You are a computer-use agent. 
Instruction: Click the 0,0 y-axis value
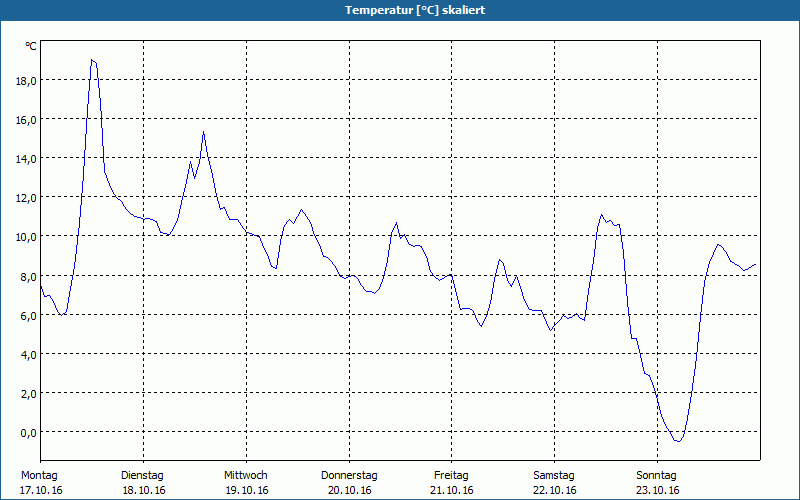(x=28, y=433)
